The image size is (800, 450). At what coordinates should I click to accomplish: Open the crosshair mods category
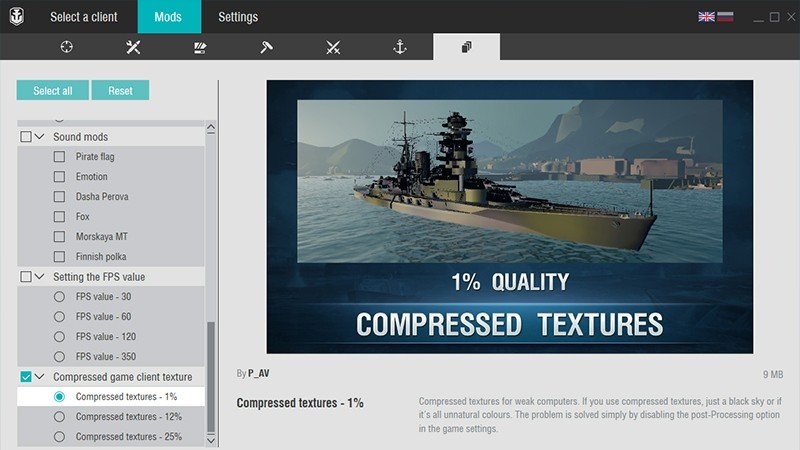pos(67,47)
